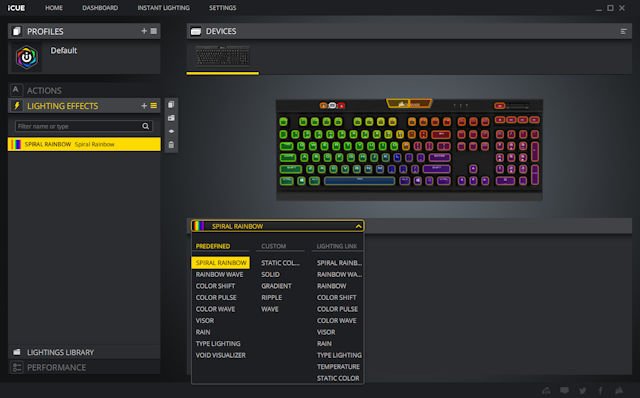The image size is (640, 398).
Task: Add a new lighting effect
Action: point(144,106)
